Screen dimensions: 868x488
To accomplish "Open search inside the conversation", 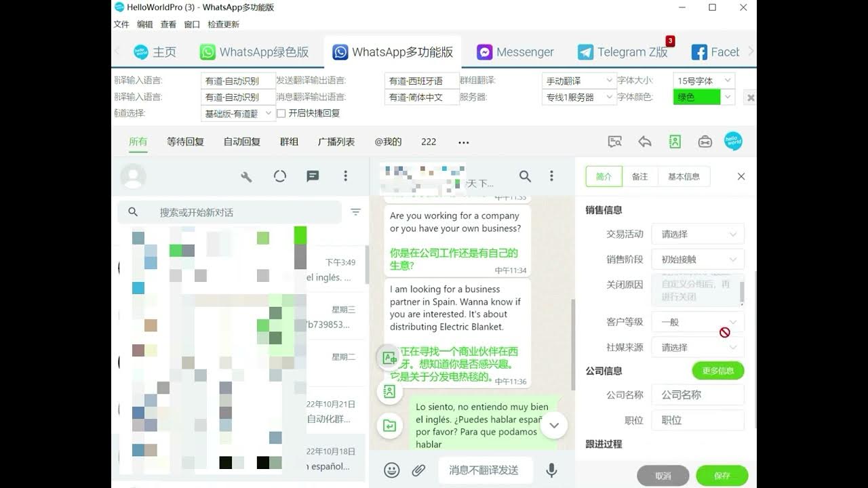I will point(525,176).
